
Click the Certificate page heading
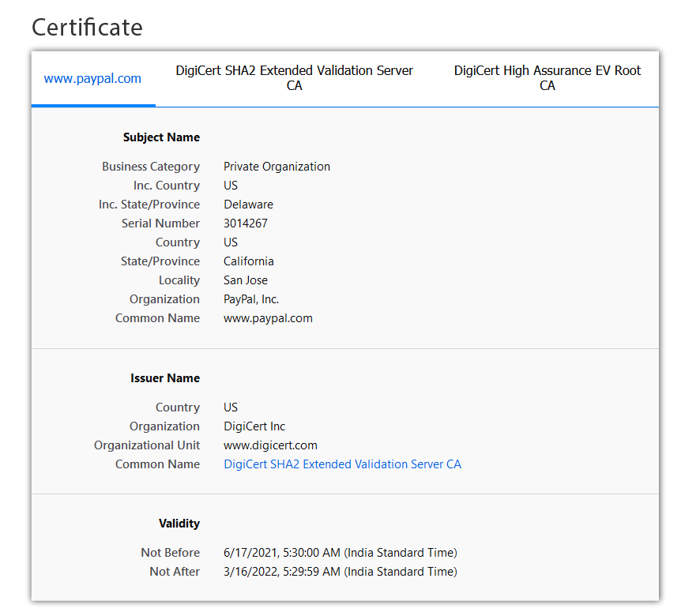point(87,27)
